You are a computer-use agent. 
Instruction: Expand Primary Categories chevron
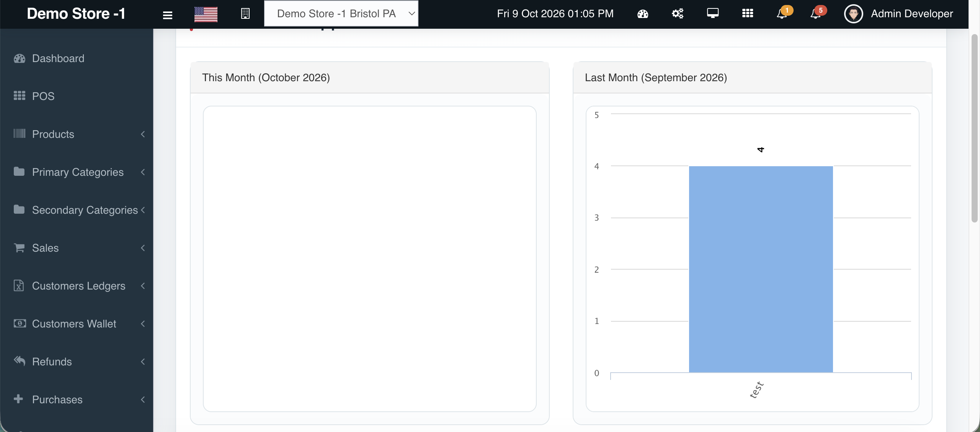(143, 172)
